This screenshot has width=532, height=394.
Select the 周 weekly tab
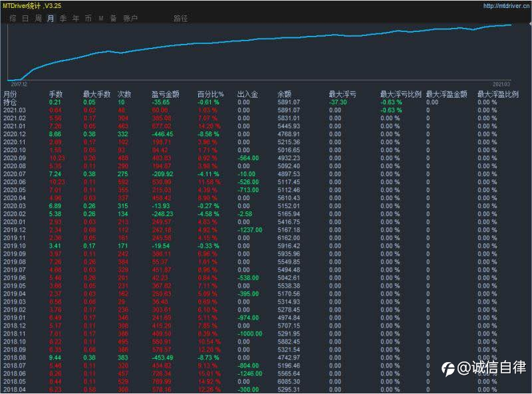[x=38, y=19]
